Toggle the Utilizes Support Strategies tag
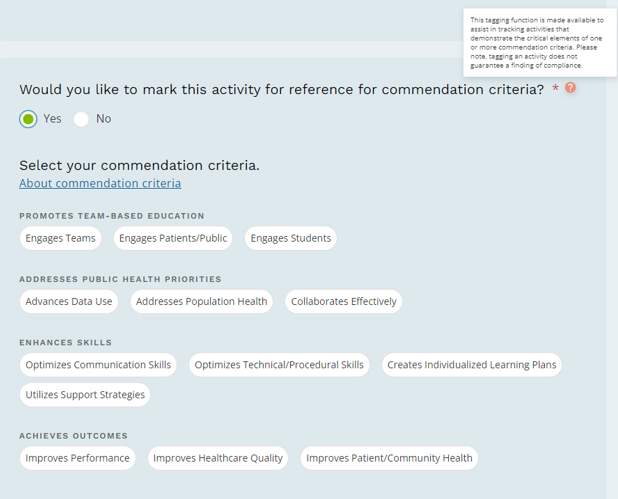Screen dimensions: 618x499 point(86,395)
